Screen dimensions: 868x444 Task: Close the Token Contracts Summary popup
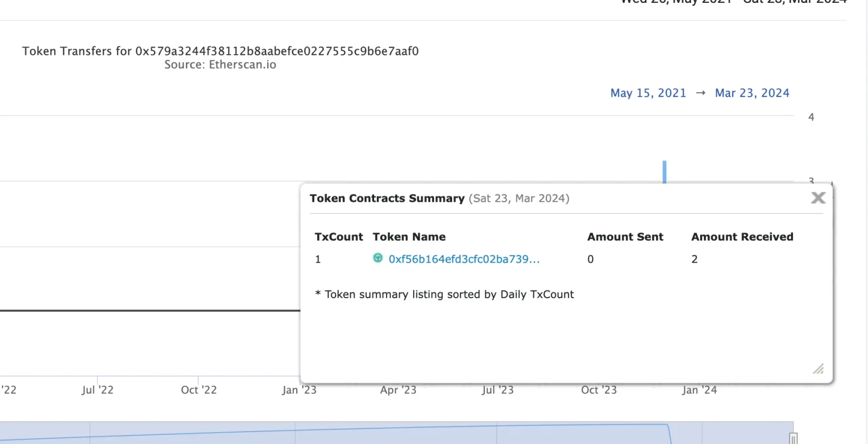click(818, 198)
